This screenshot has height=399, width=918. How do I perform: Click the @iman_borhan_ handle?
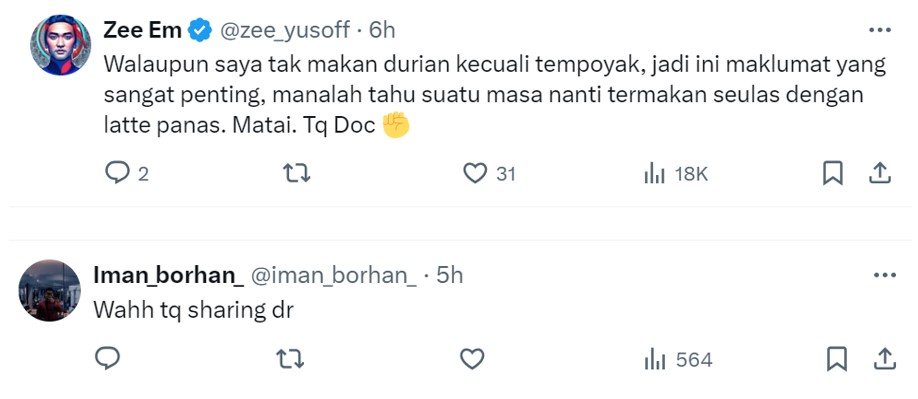coord(334,275)
